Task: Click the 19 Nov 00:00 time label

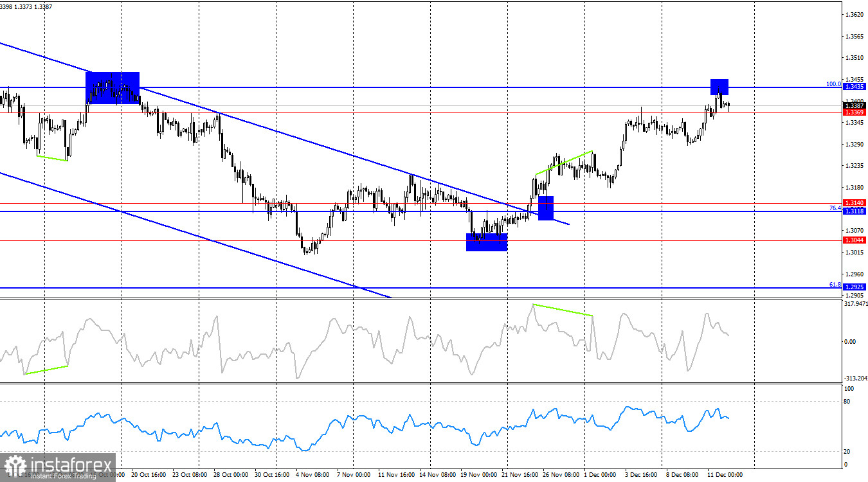Action: click(x=478, y=475)
